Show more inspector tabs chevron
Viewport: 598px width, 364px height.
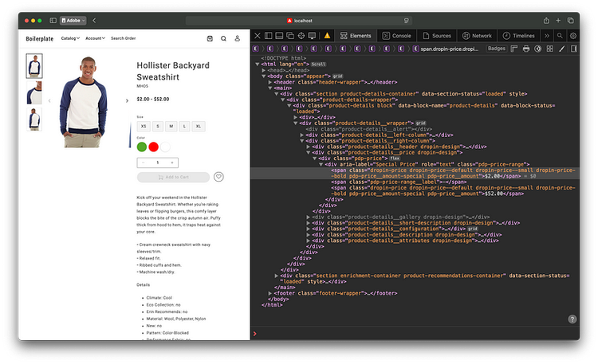click(x=547, y=36)
